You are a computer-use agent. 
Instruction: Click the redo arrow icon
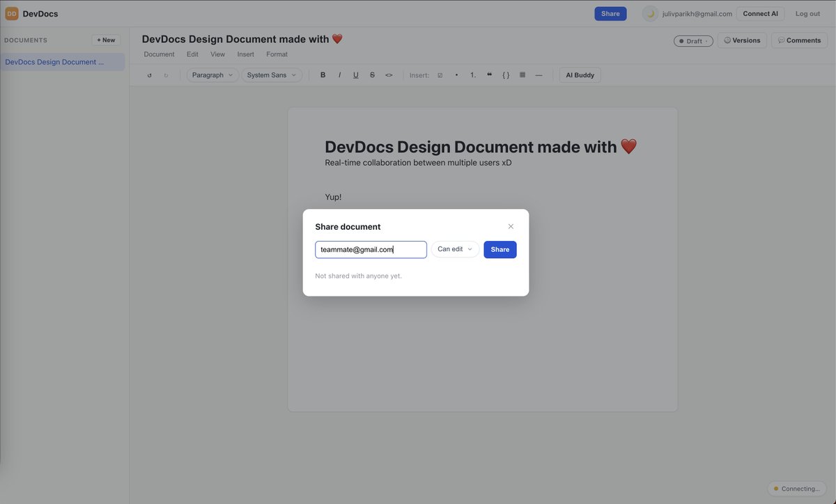click(x=166, y=75)
